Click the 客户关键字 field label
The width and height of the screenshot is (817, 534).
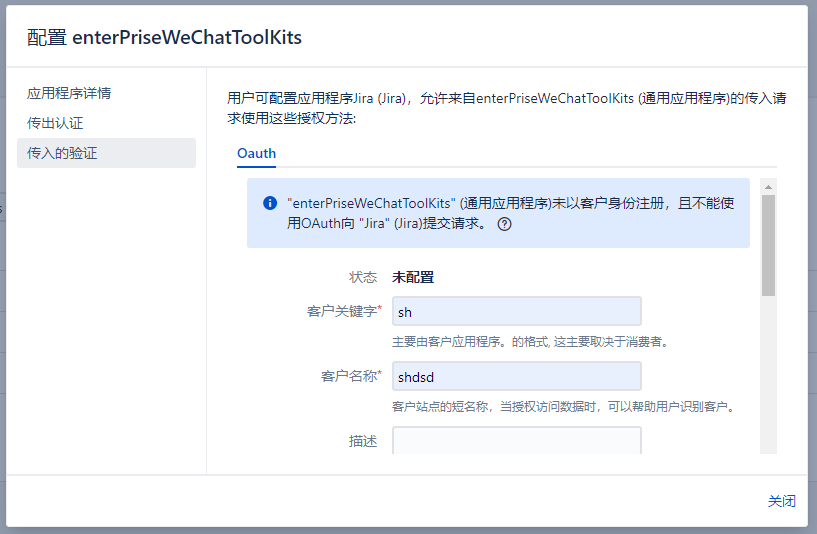(x=343, y=311)
